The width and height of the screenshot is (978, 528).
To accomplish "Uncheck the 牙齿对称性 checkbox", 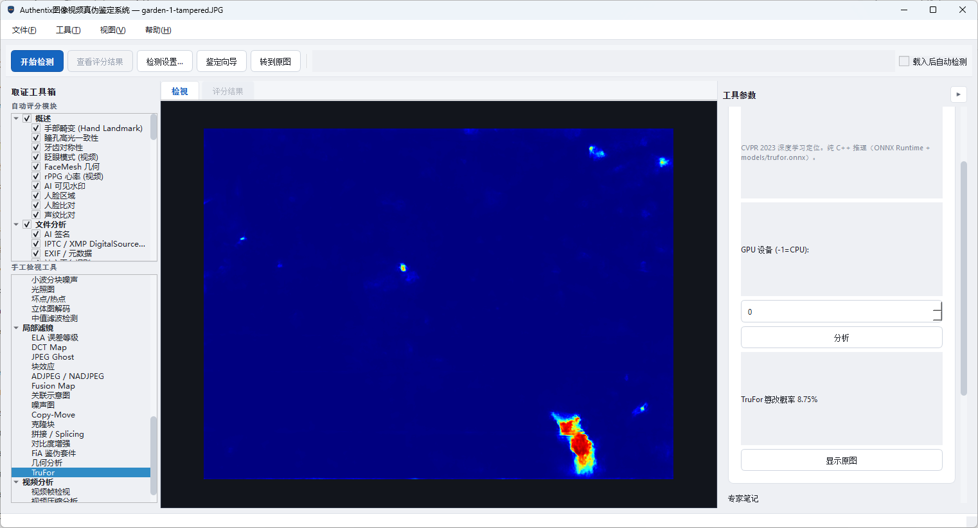I will [x=36, y=147].
